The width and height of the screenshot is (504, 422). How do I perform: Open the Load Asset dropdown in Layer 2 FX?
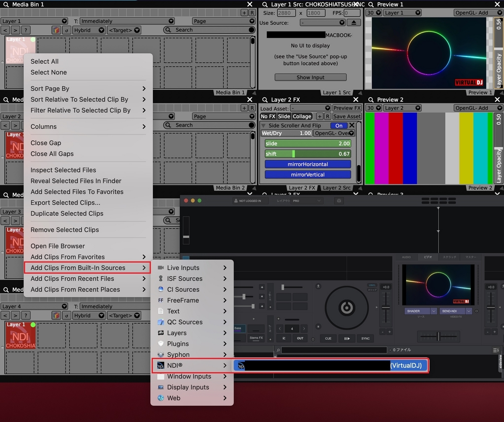(310, 108)
